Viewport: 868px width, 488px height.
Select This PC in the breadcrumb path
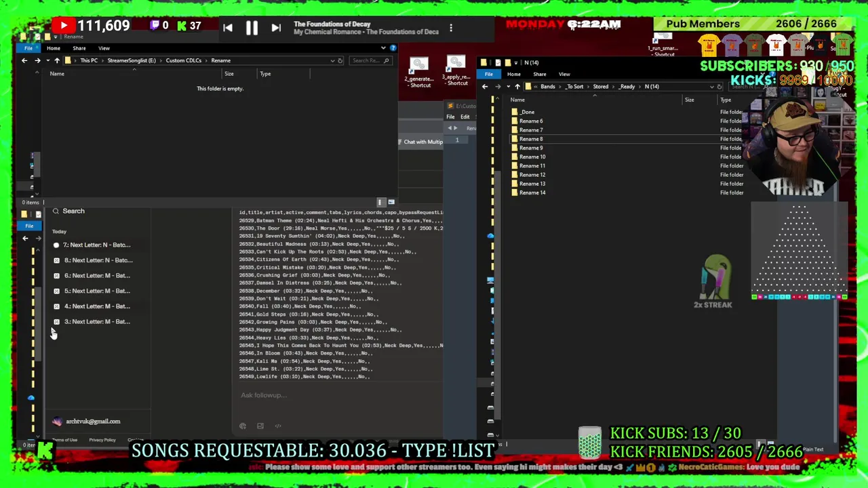tap(89, 60)
